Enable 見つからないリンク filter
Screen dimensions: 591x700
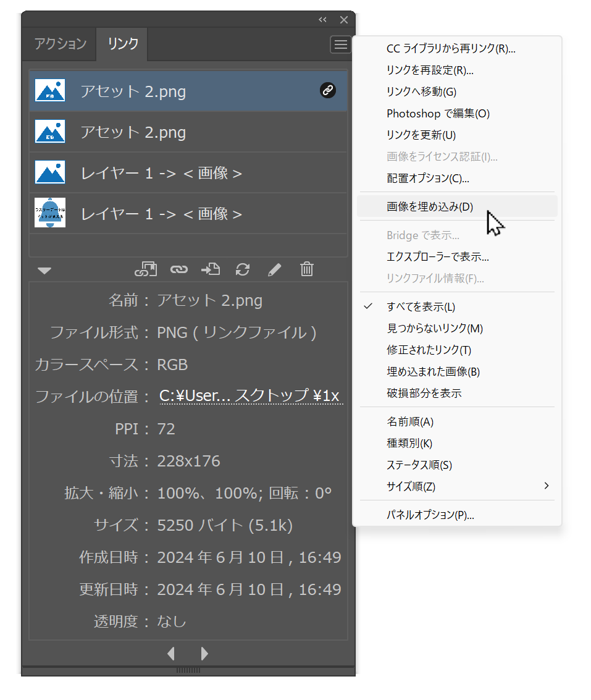434,329
